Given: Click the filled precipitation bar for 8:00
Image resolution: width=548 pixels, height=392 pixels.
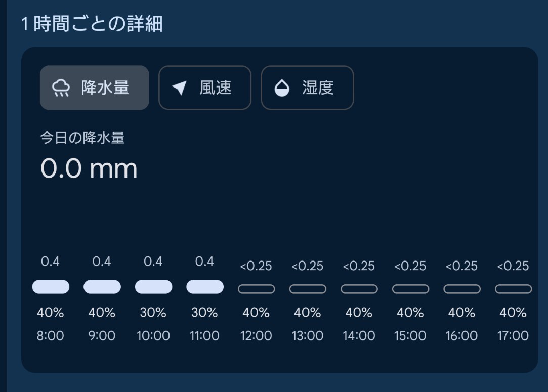Looking at the screenshot, I should tap(51, 287).
